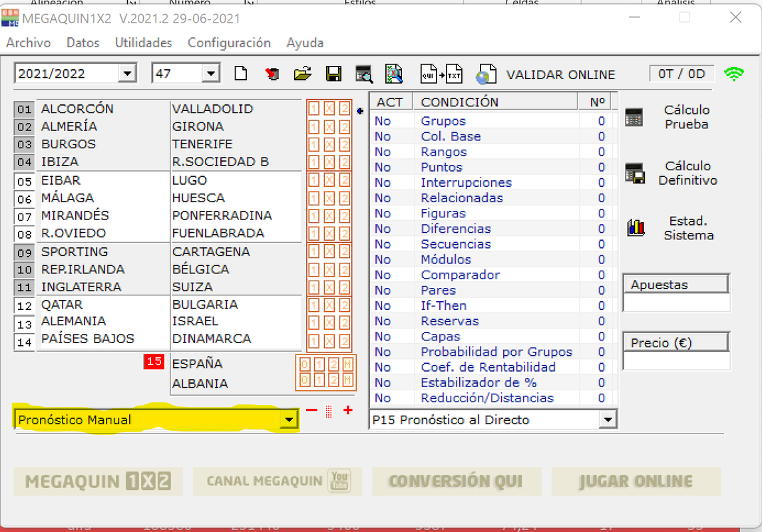The width and height of the screenshot is (762, 532).
Task: Select the If-Then condition row
Action: click(492, 305)
